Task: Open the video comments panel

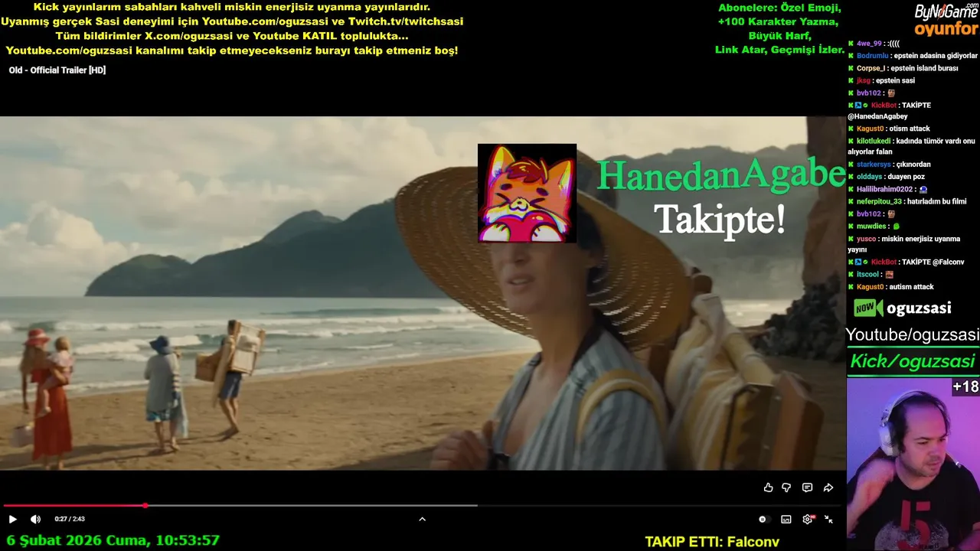Action: (x=807, y=487)
